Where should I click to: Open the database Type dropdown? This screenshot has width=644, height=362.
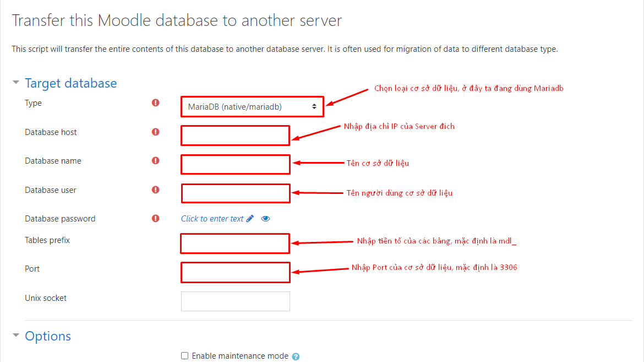point(252,106)
